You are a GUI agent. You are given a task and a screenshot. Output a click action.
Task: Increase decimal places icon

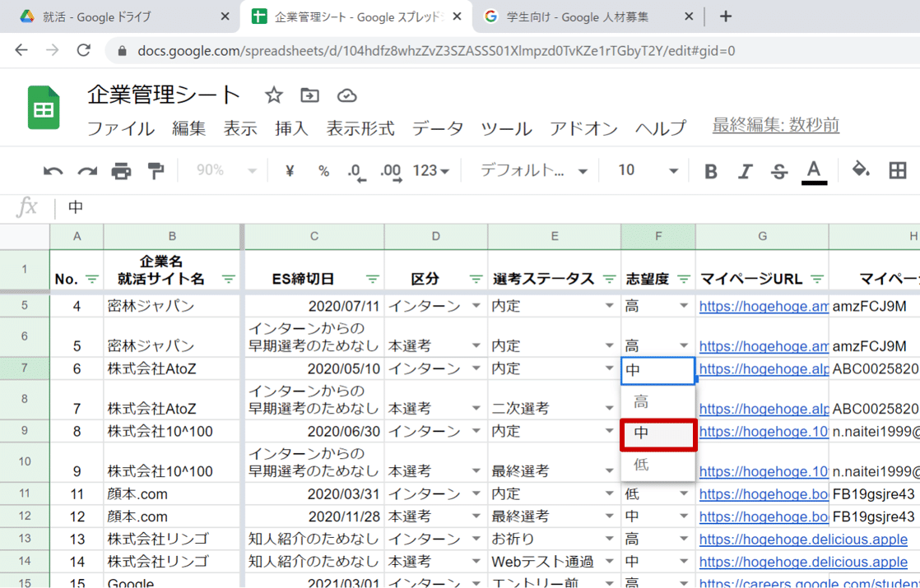point(391,172)
